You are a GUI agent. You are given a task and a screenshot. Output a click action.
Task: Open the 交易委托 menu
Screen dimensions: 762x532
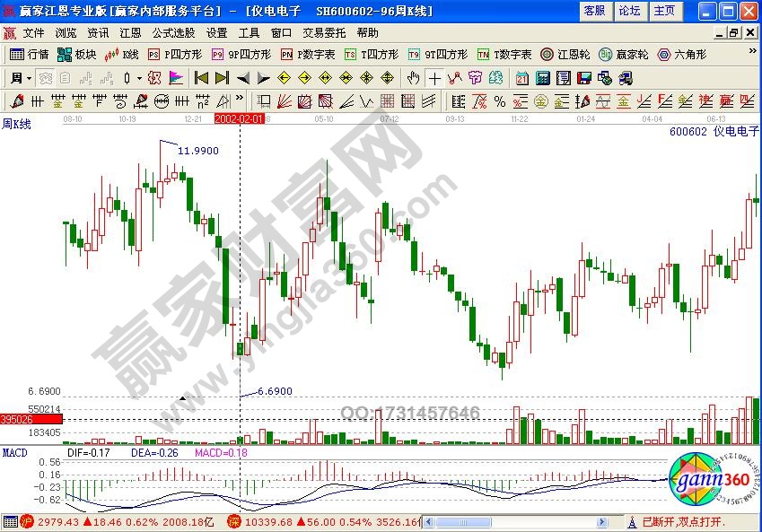(324, 33)
